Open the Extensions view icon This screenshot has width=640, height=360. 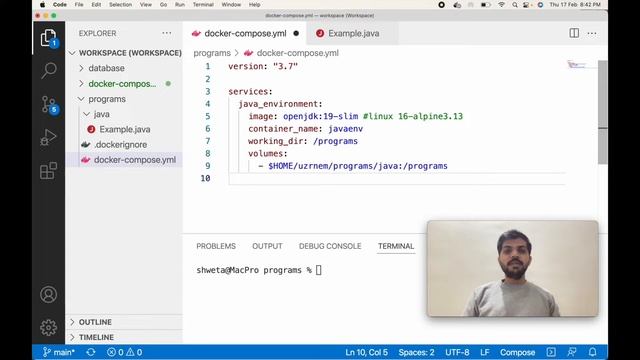tap(49, 171)
